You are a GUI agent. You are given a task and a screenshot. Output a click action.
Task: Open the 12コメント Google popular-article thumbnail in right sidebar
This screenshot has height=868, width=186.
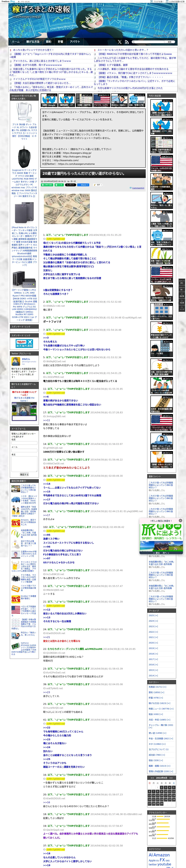[162, 108]
